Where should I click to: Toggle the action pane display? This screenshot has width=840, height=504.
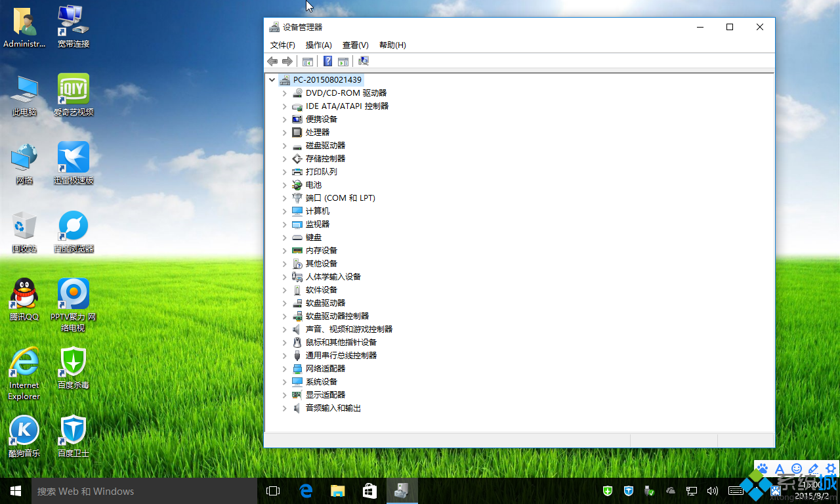343,61
